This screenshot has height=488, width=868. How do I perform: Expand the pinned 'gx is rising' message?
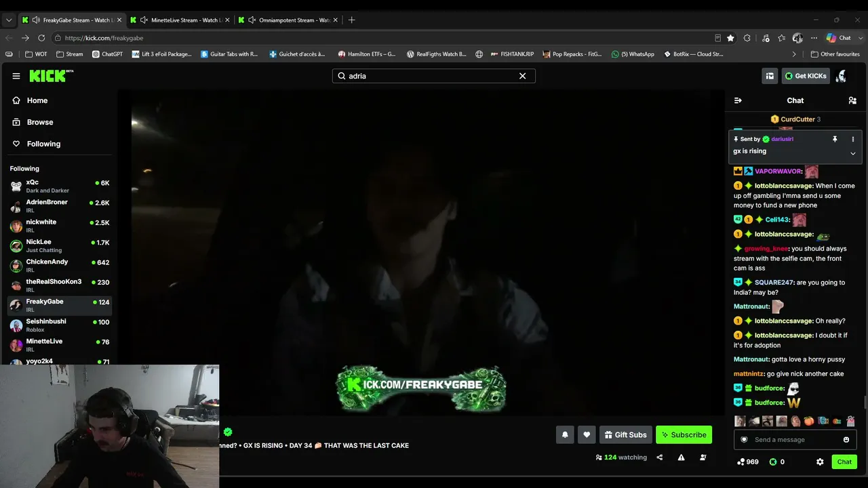(x=853, y=153)
